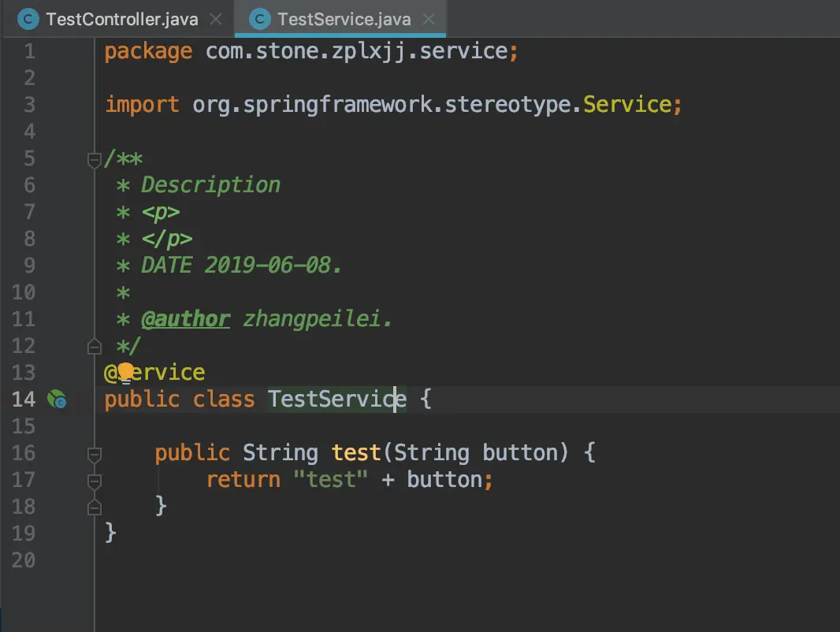Click 'DATE 2019-06-08.' comment text
Image resolution: width=840 pixels, height=632 pixels.
click(x=241, y=266)
